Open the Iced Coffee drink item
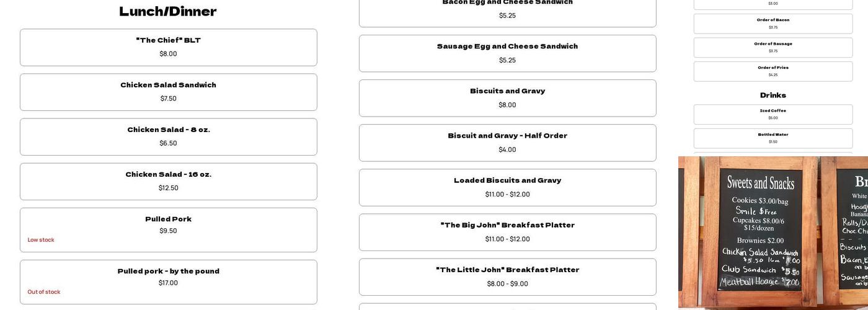 [x=773, y=114]
